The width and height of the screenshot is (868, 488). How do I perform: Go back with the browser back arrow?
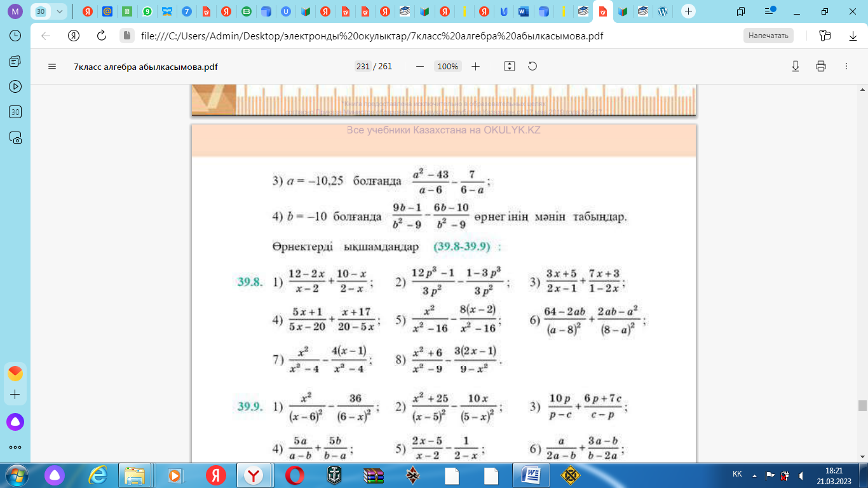46,36
